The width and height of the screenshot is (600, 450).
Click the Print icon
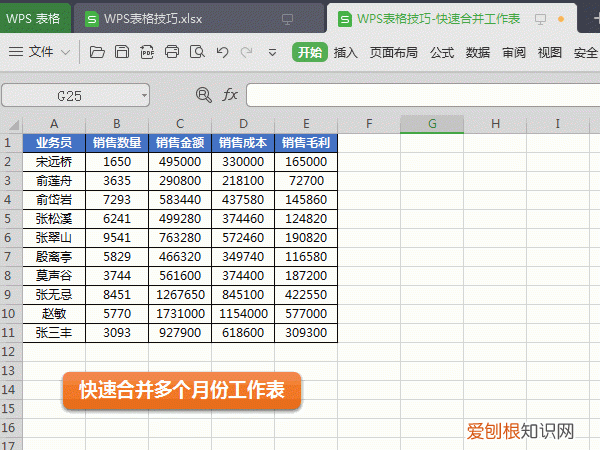pyautogui.click(x=172, y=52)
